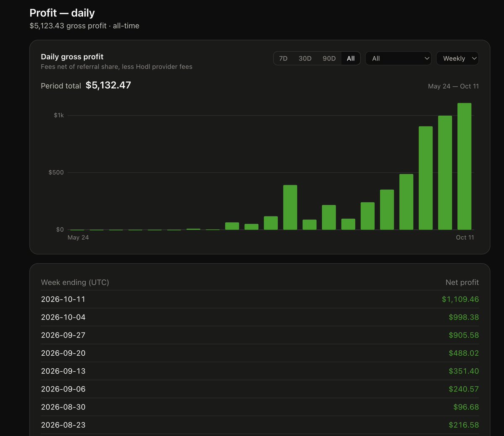Select the 2026-10-11 week row date
The width and height of the screenshot is (504, 436).
point(63,299)
